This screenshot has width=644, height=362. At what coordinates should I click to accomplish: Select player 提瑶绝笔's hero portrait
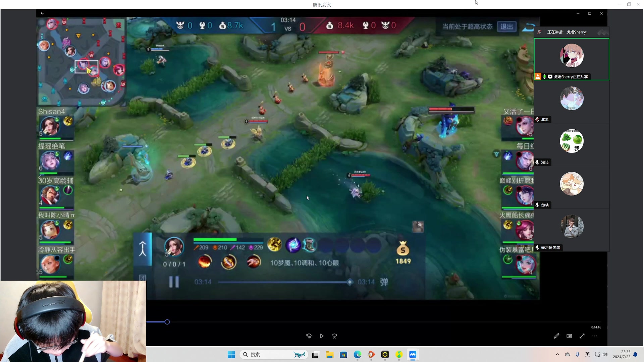[50, 161]
